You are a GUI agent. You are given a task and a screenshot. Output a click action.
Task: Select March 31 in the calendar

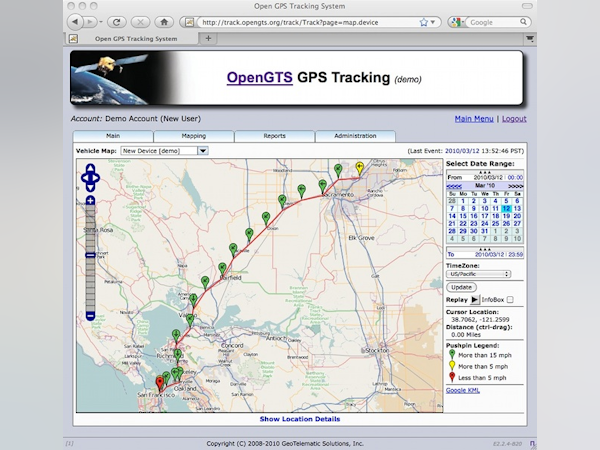tap(484, 231)
